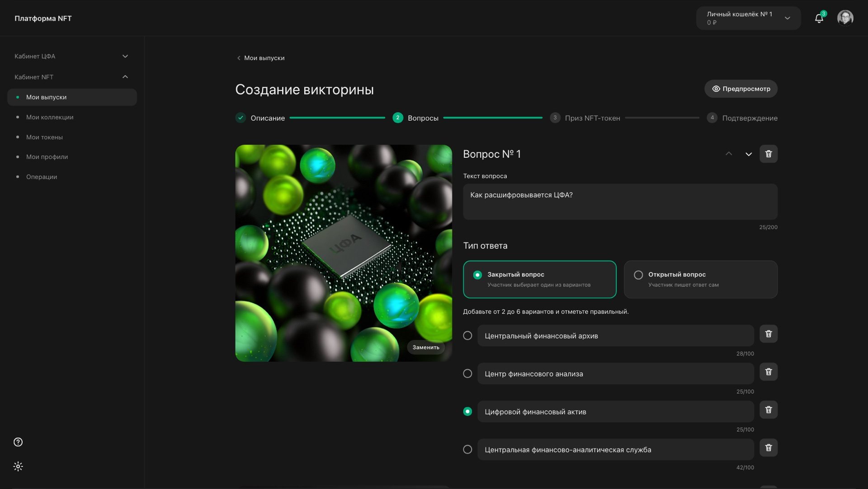Image resolution: width=868 pixels, height=489 pixels.
Task: Open the notifications bell
Action: 819,18
